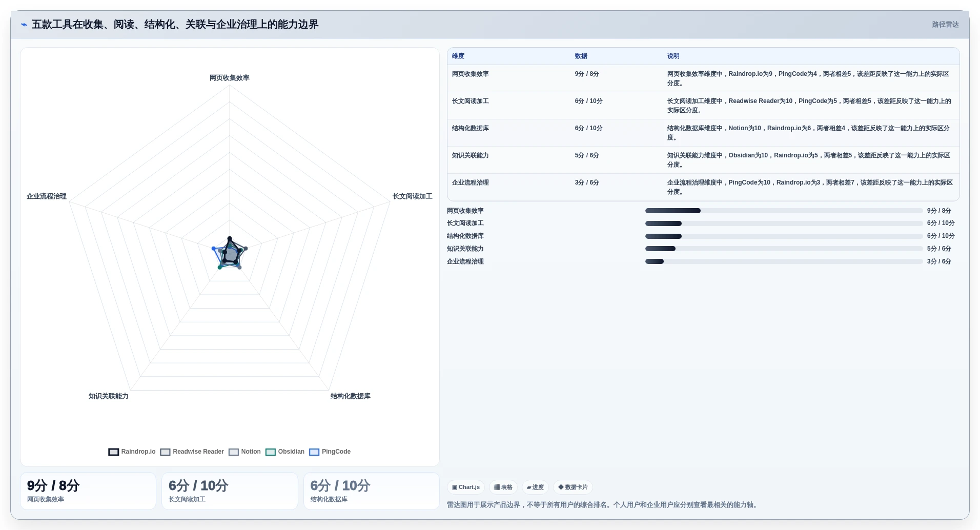Click 结构化数据库 progress bar
Viewport: 980px width, 530px height.
click(x=784, y=236)
